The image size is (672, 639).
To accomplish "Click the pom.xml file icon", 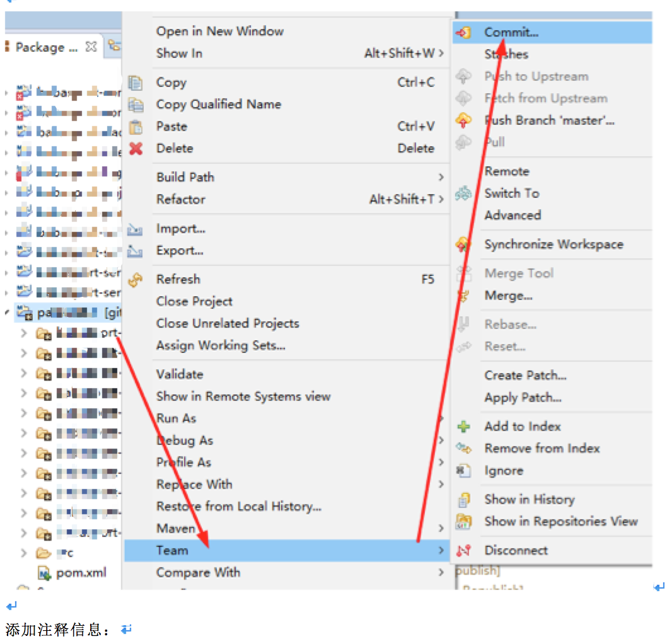I will pos(44,573).
